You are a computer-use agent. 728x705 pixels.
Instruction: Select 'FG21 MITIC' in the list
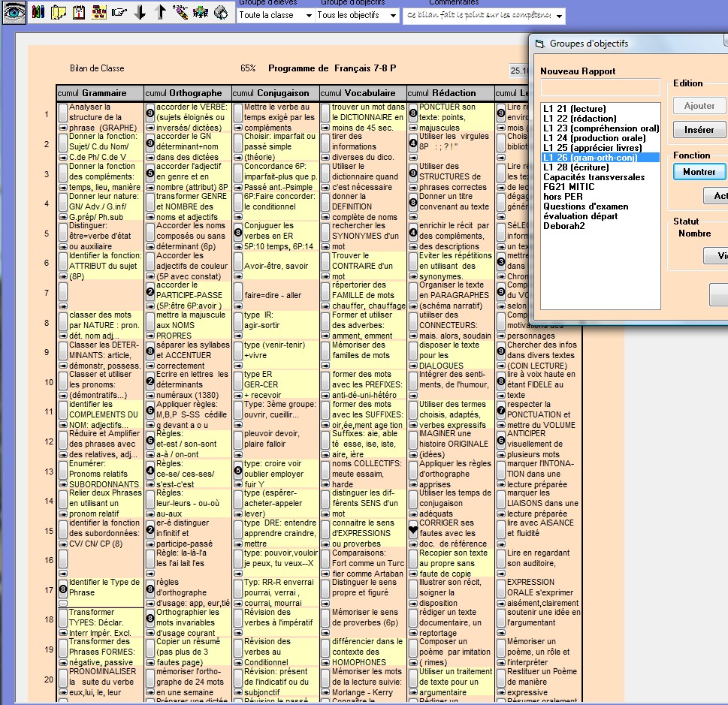click(x=569, y=187)
